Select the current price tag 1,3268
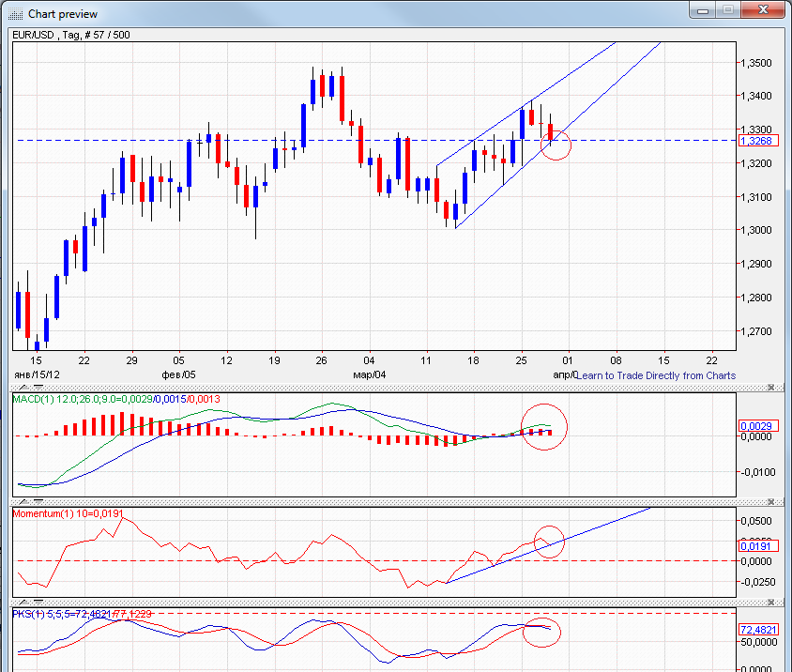792x672 pixels. pyautogui.click(x=758, y=141)
